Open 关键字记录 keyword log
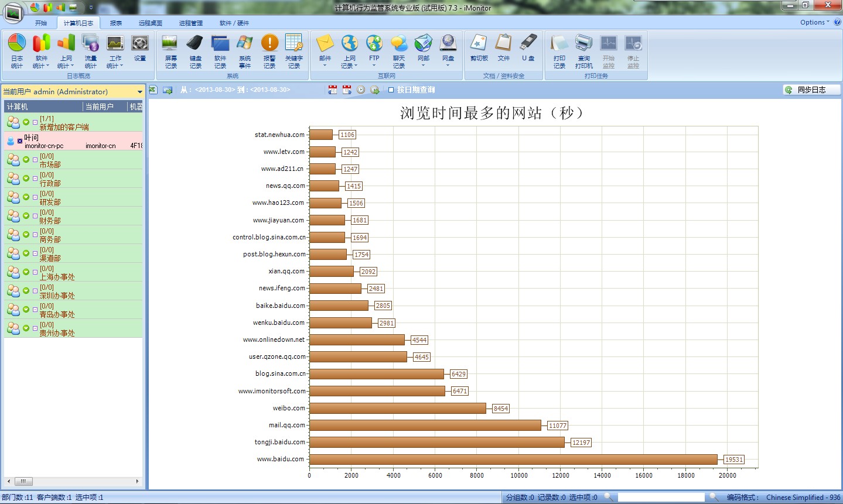This screenshot has height=504, width=843. coord(293,51)
